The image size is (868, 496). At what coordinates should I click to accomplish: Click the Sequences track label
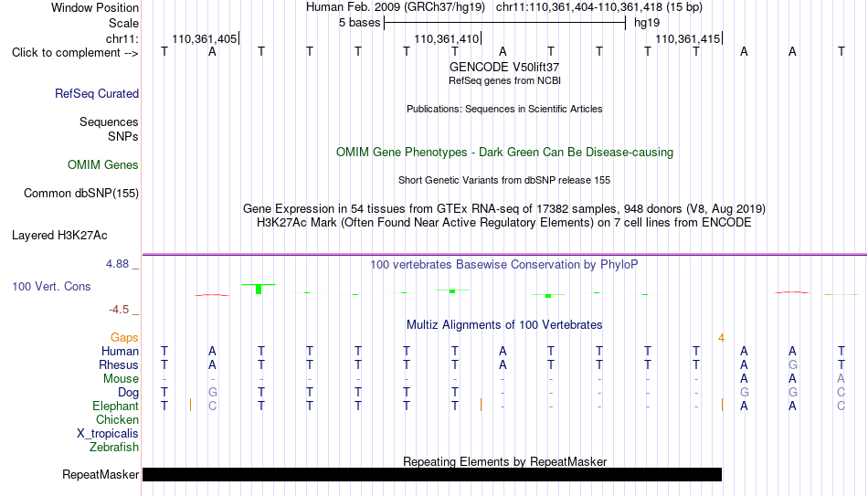click(109, 121)
